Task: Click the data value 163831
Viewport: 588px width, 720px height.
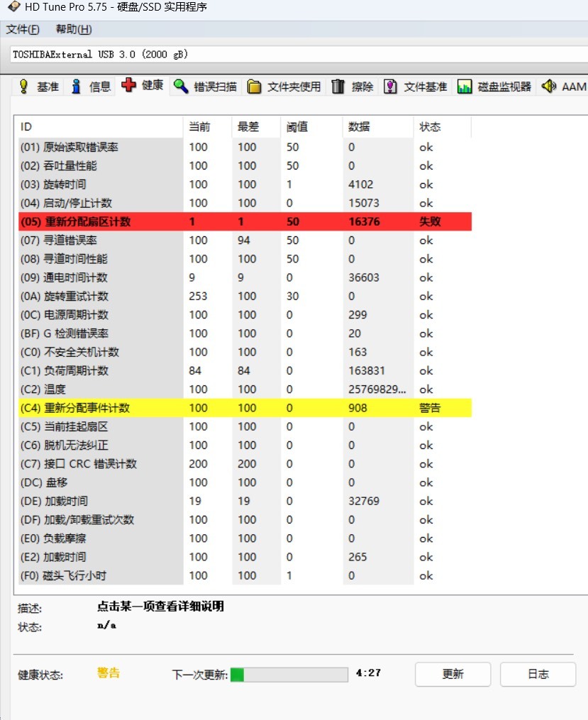Action: (367, 370)
